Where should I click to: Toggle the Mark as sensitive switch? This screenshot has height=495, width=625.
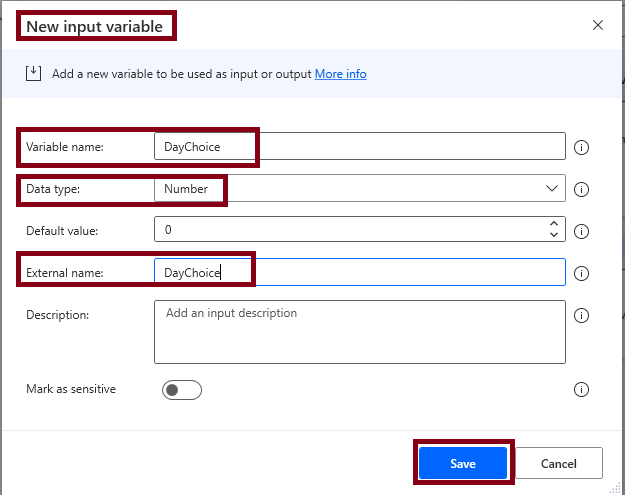(x=182, y=390)
